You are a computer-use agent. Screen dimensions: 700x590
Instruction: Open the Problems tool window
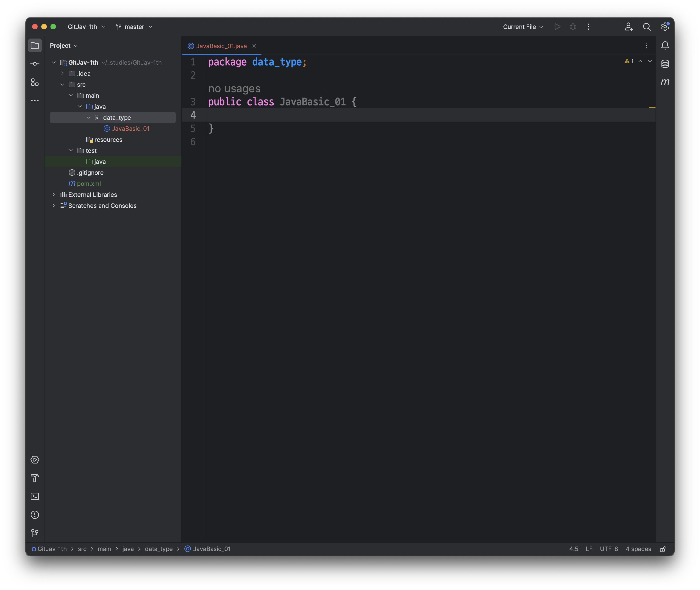point(35,515)
